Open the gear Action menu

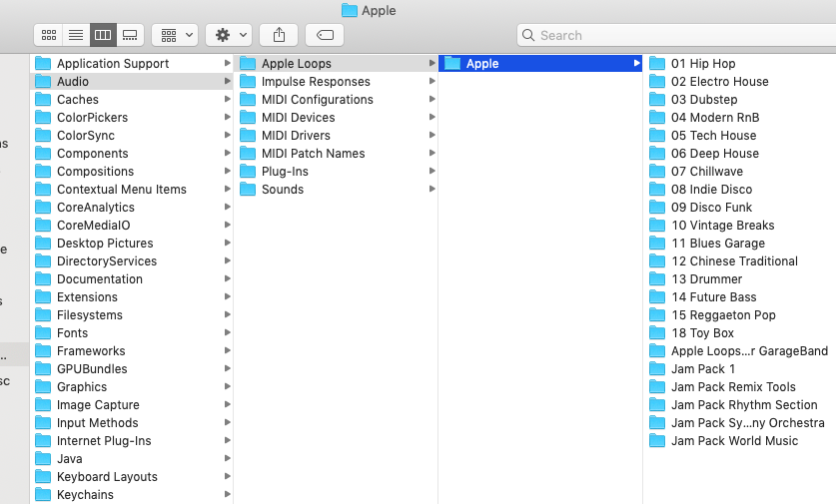[x=229, y=35]
